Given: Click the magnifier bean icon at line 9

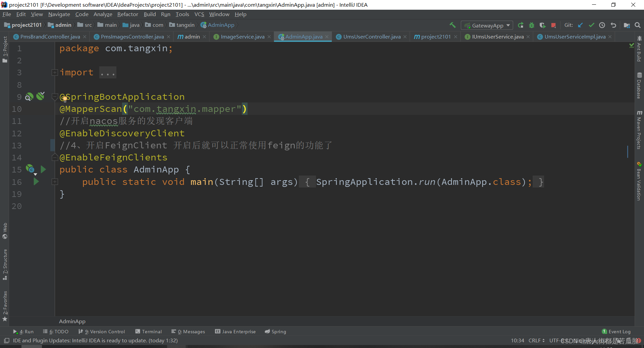Looking at the screenshot, I should pos(29,97).
